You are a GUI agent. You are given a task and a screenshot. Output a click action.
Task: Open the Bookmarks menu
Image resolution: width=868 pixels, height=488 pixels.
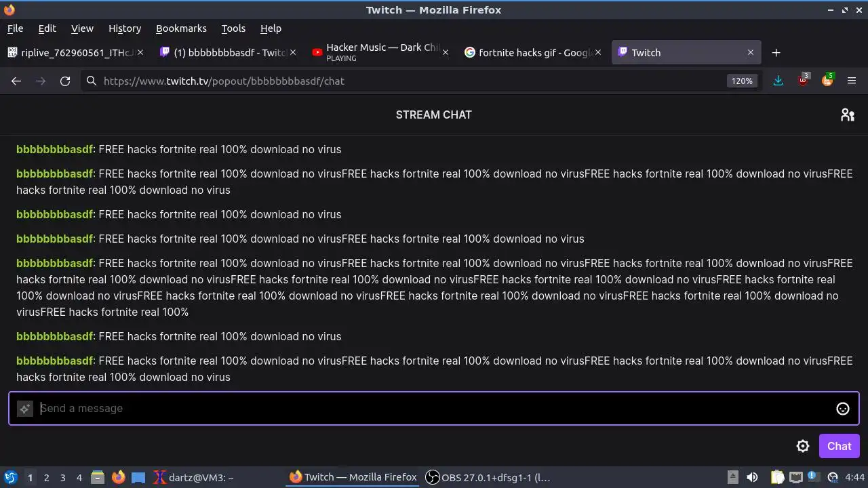click(x=181, y=28)
